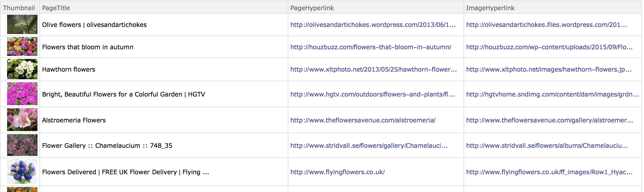Click the PageHyperlink column header
Image resolution: width=644 pixels, height=192 pixels.
coord(312,8)
